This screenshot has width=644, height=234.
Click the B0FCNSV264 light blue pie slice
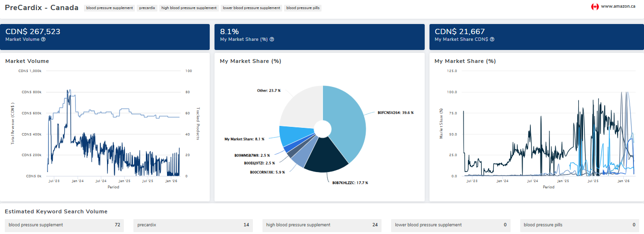click(348, 120)
